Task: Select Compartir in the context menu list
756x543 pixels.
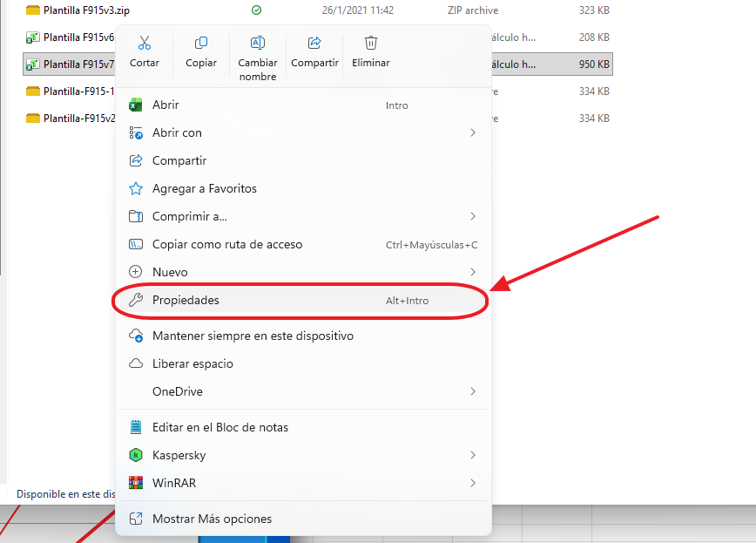Action: click(x=179, y=160)
